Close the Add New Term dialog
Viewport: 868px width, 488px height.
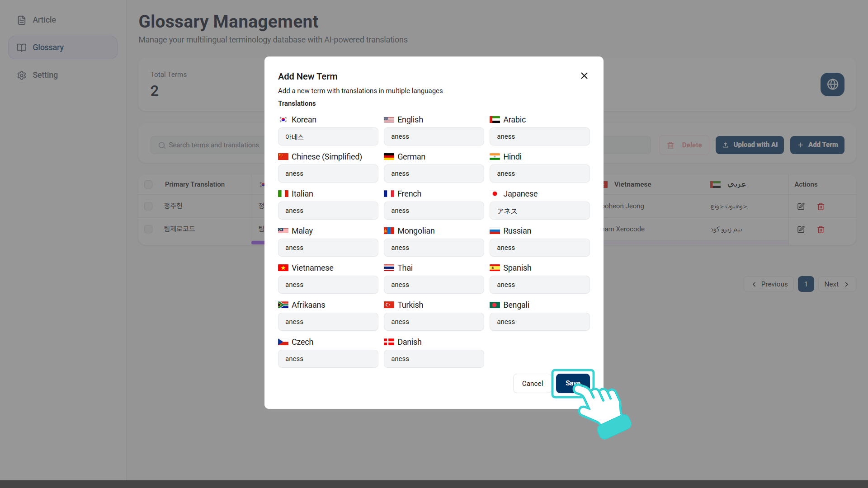pyautogui.click(x=584, y=76)
